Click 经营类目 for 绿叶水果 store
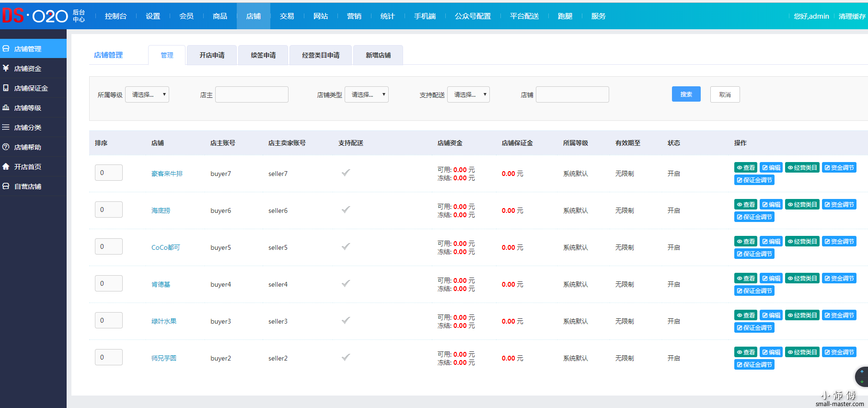Screen dimensions: 868x408 coord(802,315)
